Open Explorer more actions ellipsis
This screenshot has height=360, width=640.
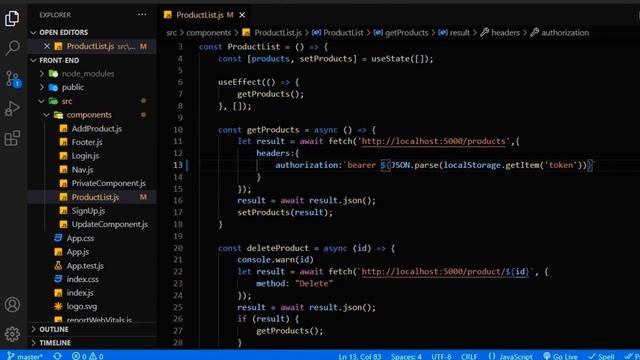coord(142,15)
